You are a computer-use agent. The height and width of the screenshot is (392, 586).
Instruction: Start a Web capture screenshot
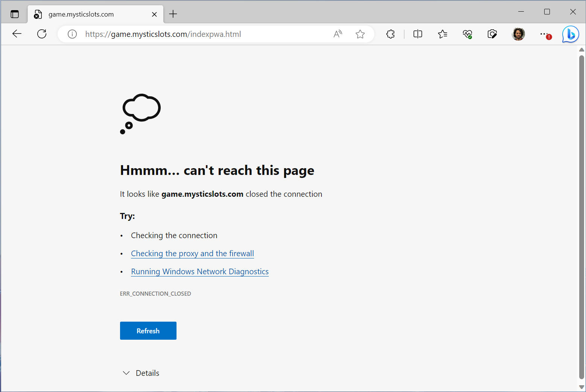click(492, 34)
